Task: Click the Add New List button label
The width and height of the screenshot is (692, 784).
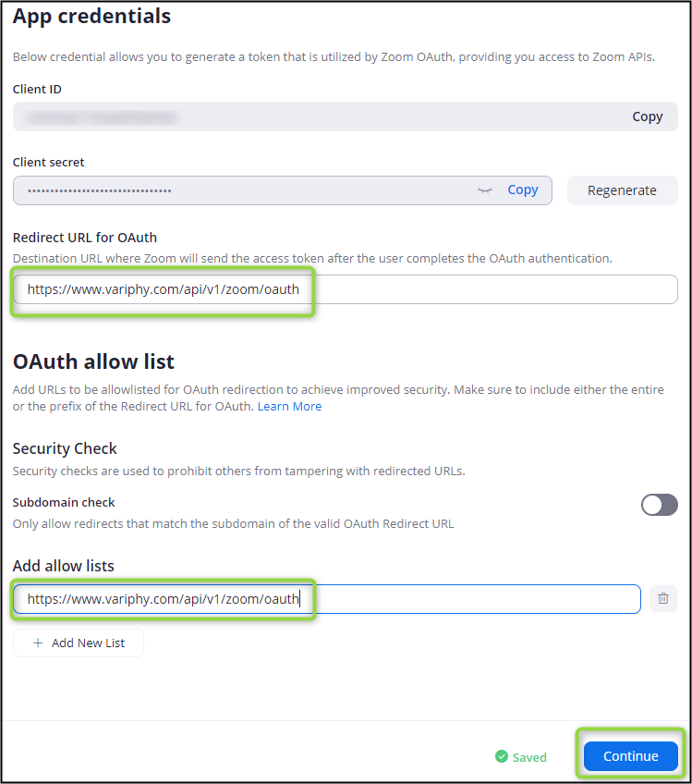Action: tap(88, 643)
